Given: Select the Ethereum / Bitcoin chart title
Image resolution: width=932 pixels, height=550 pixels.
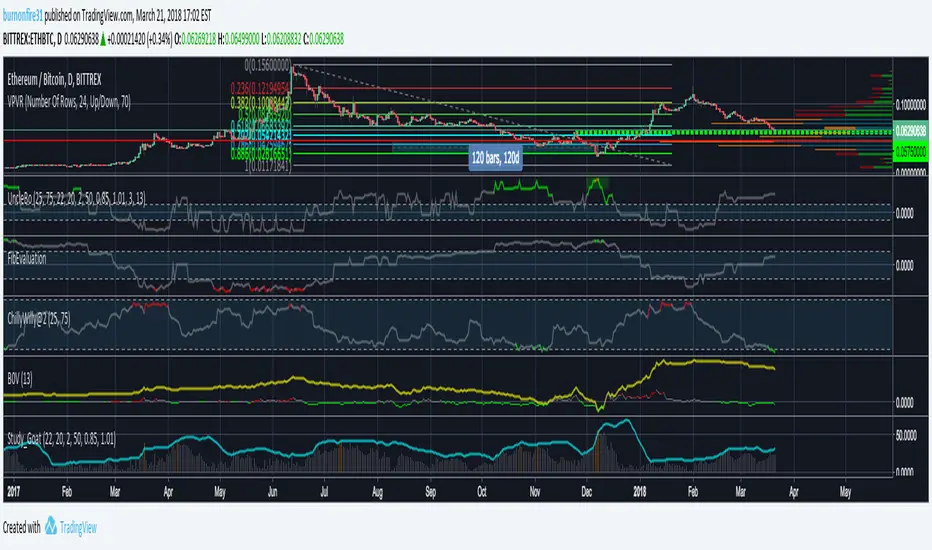Looking at the screenshot, I should [x=54, y=80].
